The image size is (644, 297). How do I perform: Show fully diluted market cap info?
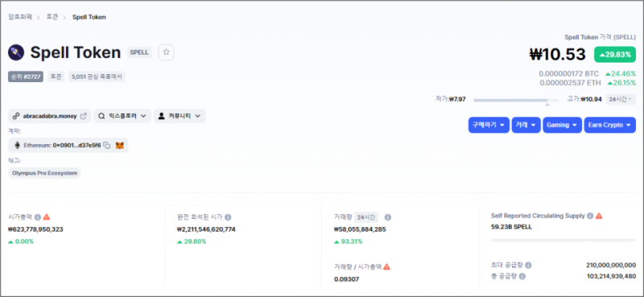(x=228, y=217)
